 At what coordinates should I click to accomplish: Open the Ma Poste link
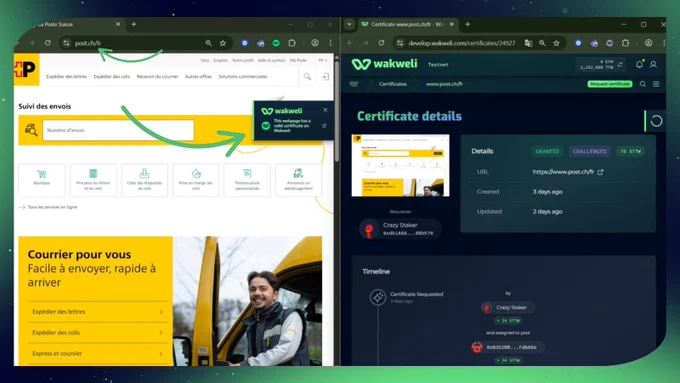point(298,60)
